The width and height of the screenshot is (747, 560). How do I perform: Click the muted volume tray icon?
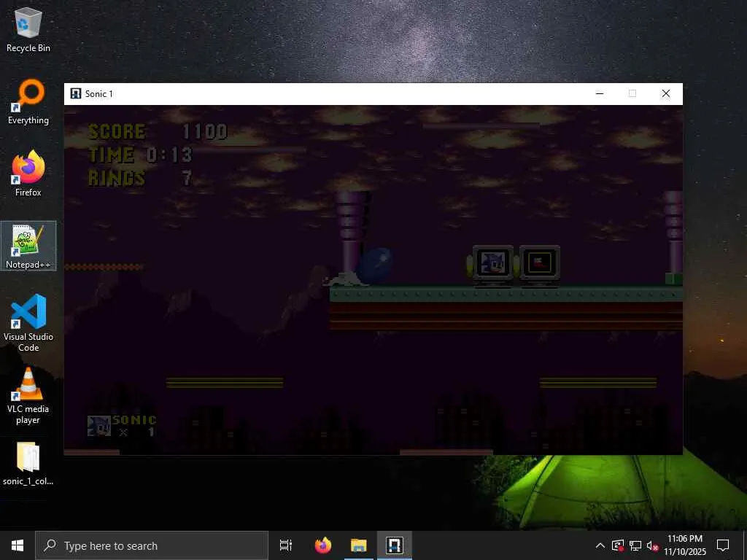652,545
